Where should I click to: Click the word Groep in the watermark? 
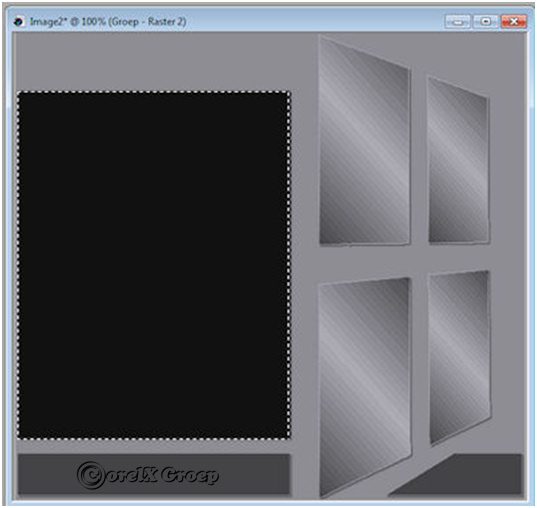pos(189,475)
